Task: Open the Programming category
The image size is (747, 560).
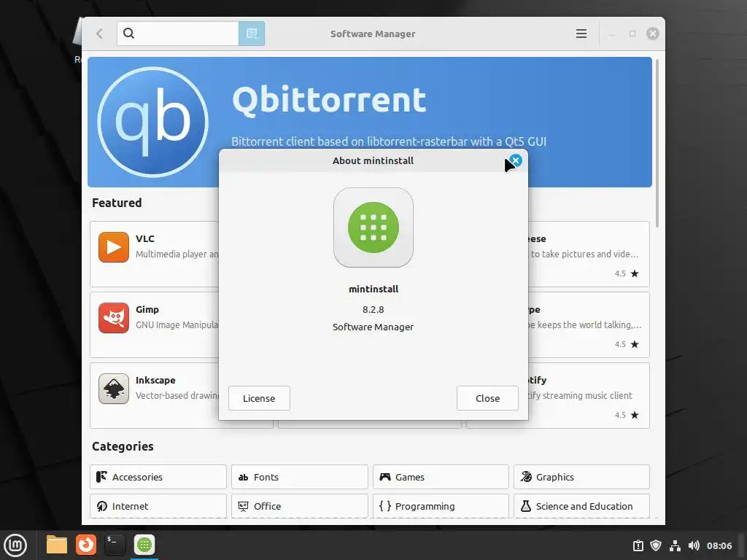Action: click(441, 506)
